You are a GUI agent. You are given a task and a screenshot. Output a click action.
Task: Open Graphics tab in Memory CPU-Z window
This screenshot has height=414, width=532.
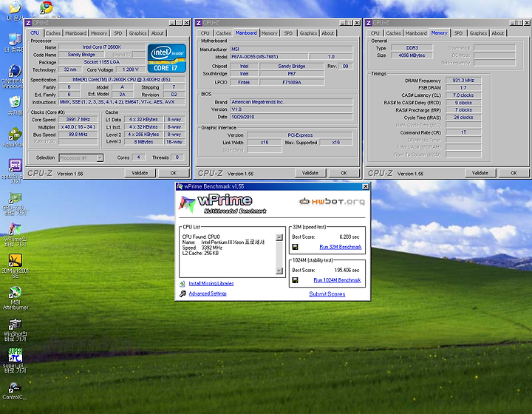tap(478, 33)
